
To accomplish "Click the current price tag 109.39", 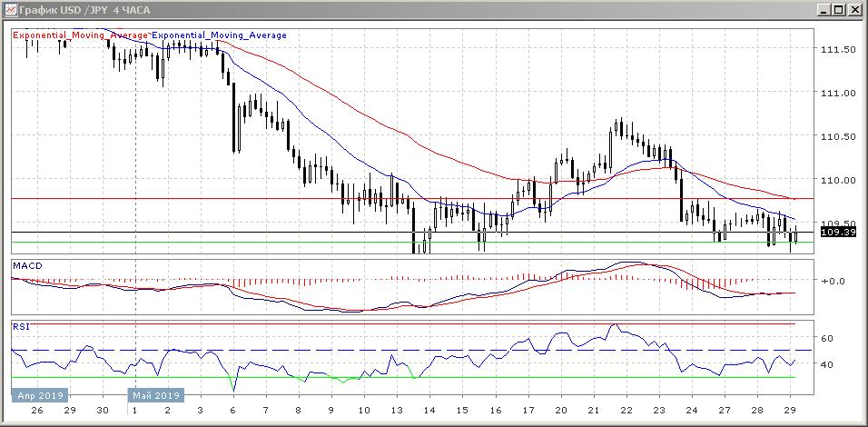I will (839, 233).
